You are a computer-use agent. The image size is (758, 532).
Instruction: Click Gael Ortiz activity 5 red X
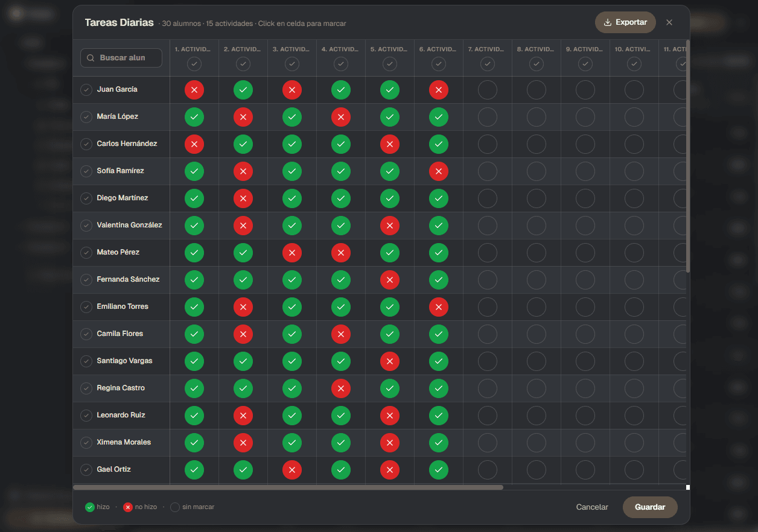390,470
